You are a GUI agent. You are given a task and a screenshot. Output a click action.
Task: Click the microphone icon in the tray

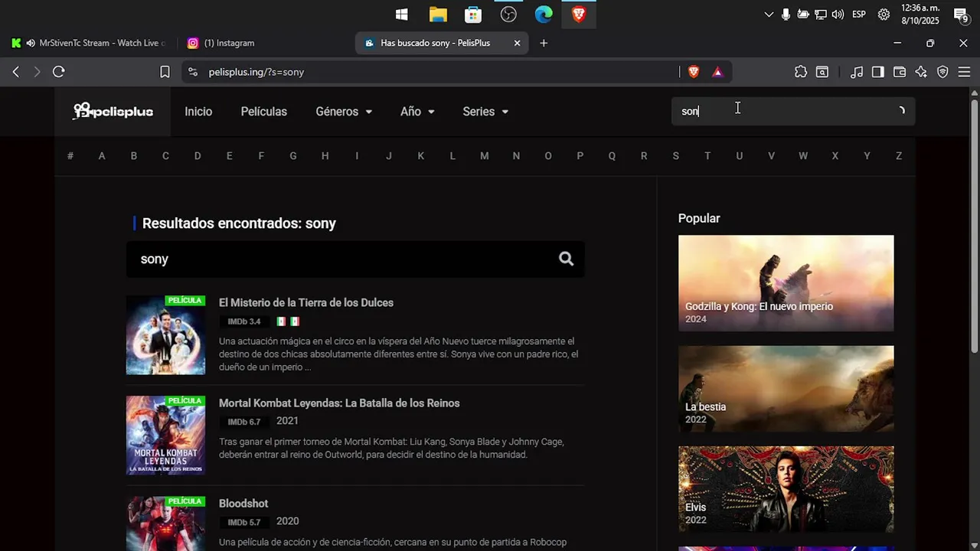(786, 15)
